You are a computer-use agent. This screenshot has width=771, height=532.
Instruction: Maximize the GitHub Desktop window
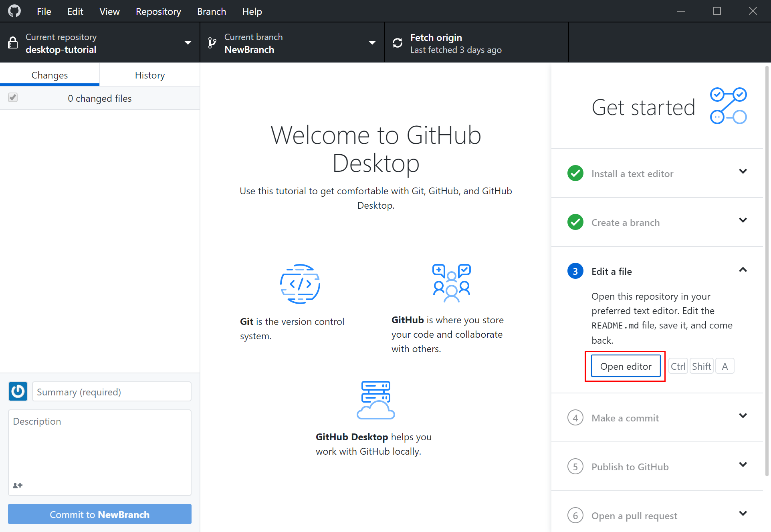point(717,11)
